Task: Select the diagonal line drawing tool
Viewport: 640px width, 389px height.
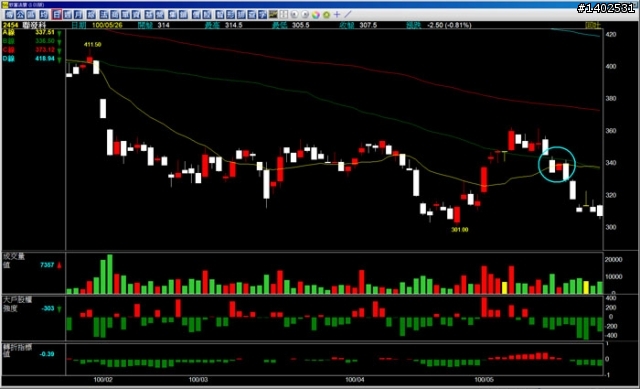Action: (x=348, y=15)
